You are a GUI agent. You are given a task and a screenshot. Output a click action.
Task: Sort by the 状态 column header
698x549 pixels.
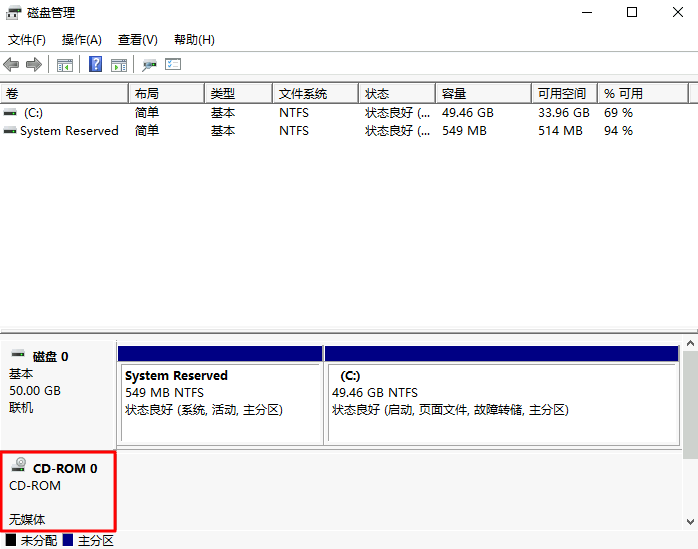(x=397, y=94)
